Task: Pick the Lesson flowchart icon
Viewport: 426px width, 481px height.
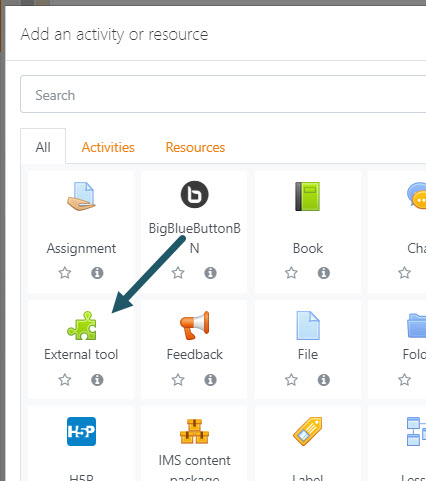Action: pyautogui.click(x=416, y=431)
